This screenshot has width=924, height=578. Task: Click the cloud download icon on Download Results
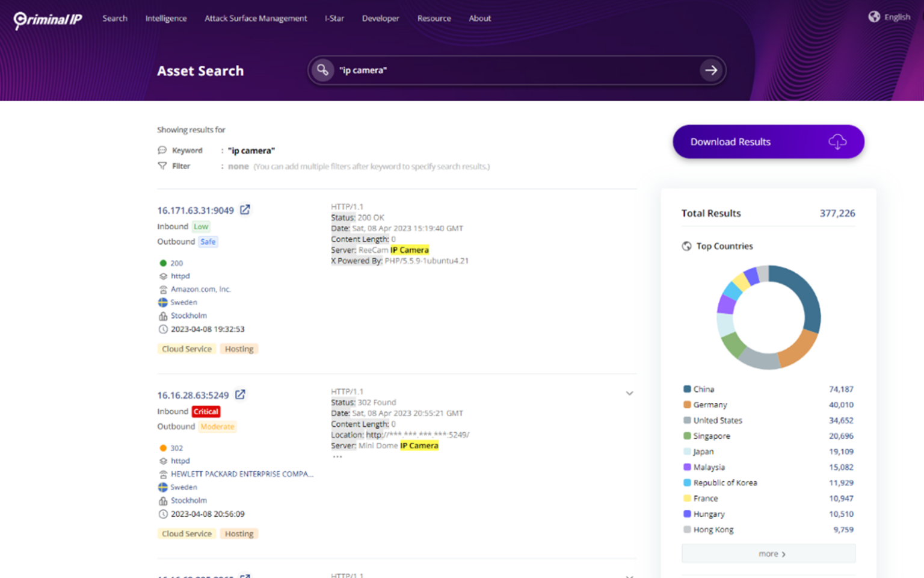[x=839, y=141]
